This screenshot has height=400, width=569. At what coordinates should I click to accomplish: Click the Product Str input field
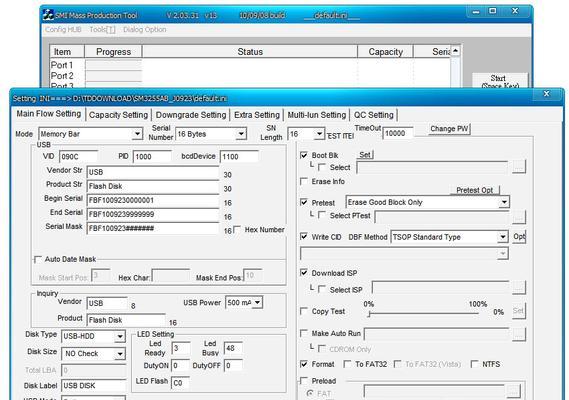click(153, 186)
